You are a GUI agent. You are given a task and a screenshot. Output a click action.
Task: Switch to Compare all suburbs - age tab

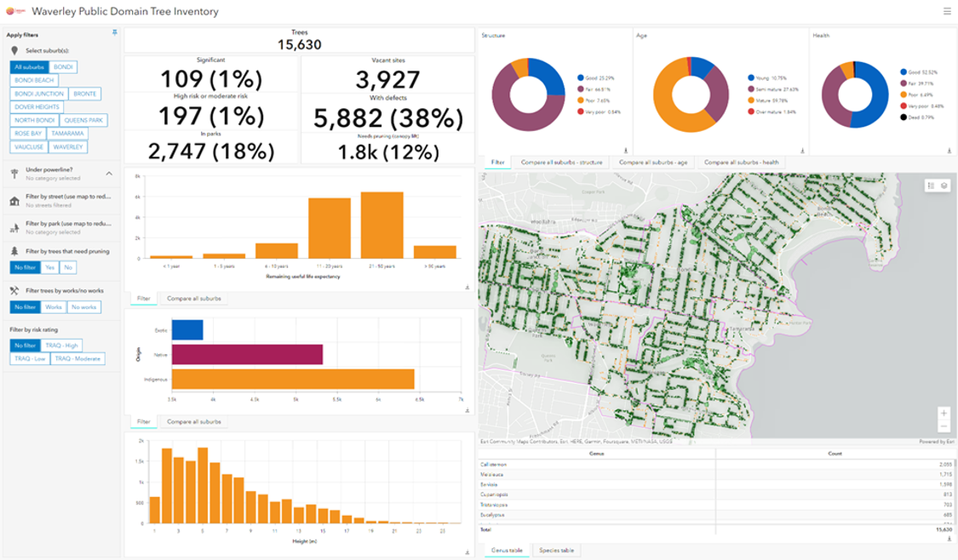652,162
